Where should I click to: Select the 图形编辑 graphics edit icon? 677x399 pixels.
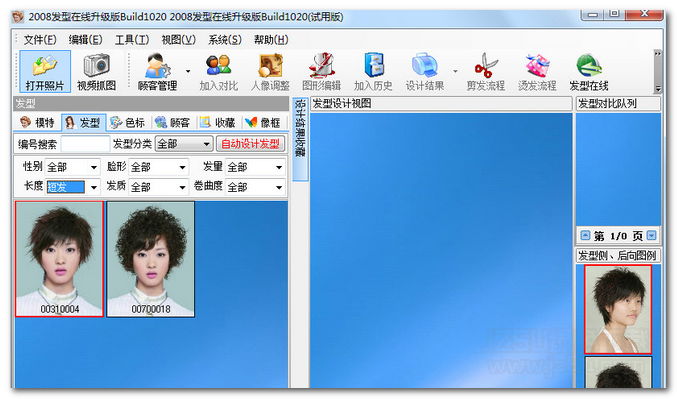322,72
